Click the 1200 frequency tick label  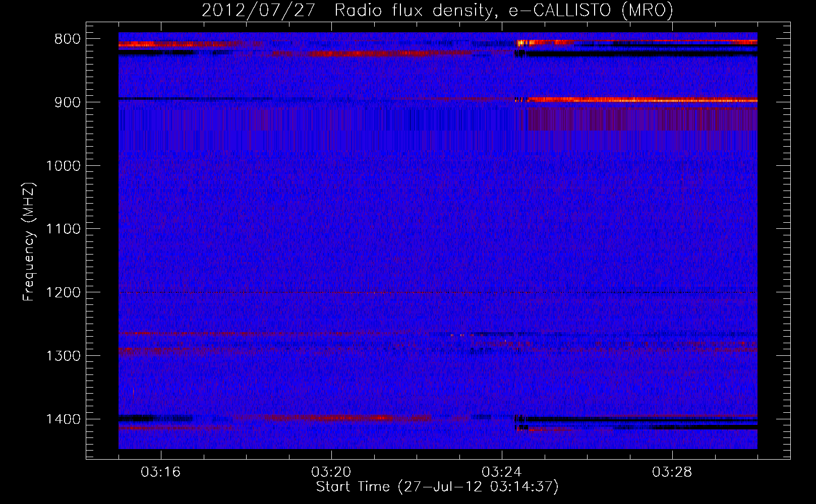coord(63,293)
